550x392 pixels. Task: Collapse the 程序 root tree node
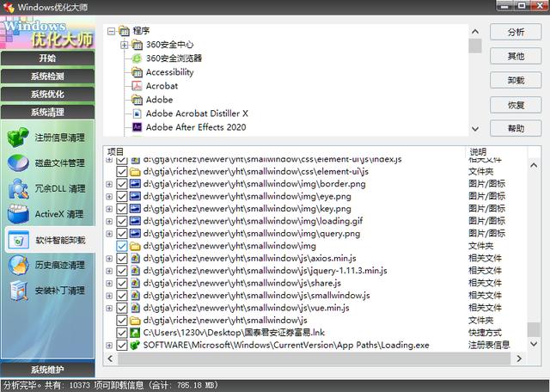click(111, 31)
